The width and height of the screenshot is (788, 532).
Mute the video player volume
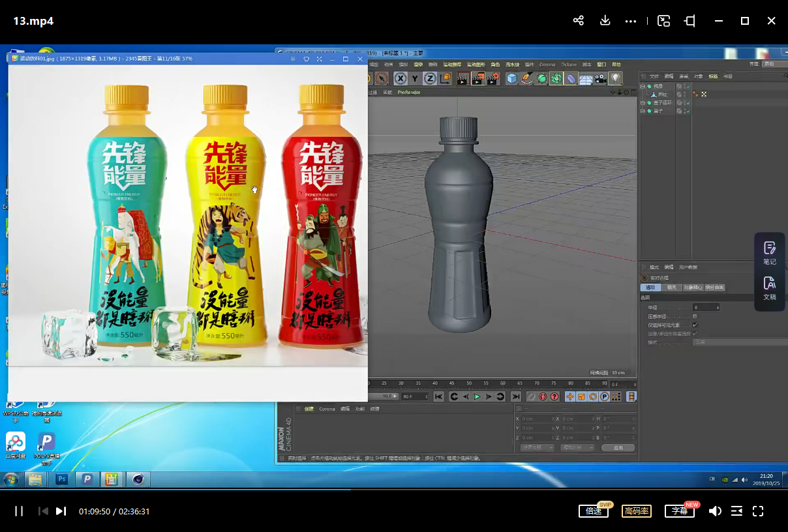click(x=715, y=511)
